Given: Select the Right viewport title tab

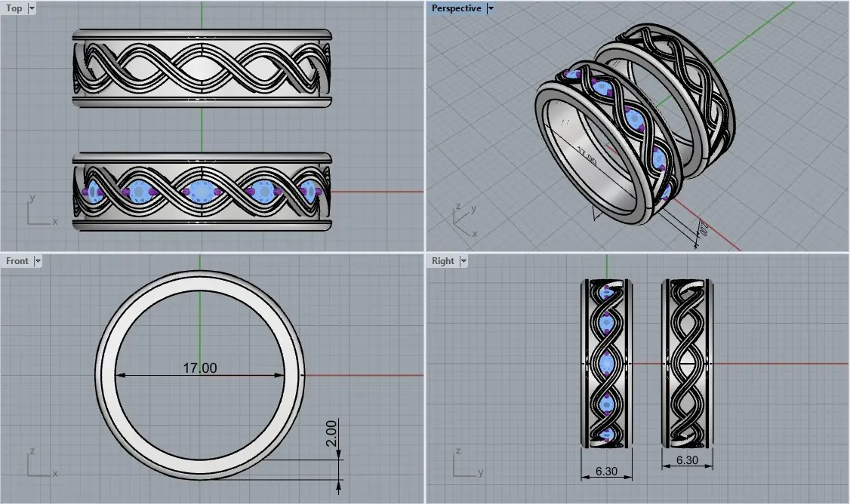Looking at the screenshot, I should pyautogui.click(x=443, y=260).
